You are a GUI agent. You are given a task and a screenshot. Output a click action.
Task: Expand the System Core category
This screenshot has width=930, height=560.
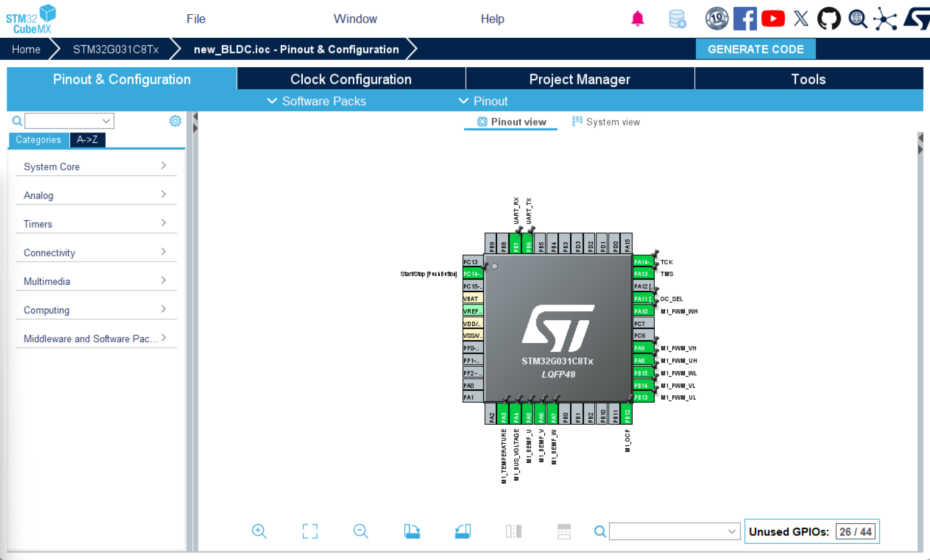pyautogui.click(x=96, y=166)
